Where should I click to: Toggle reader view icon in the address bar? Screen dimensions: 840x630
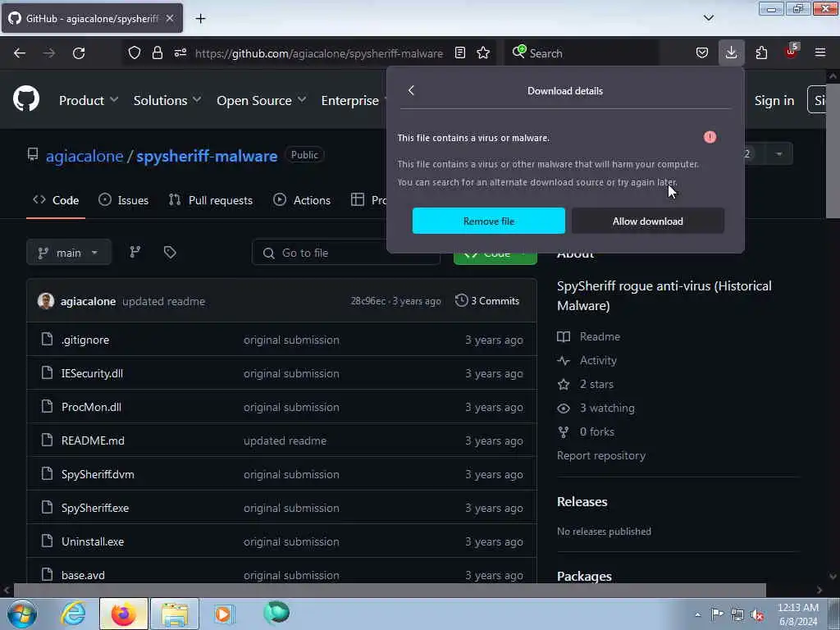(x=459, y=52)
